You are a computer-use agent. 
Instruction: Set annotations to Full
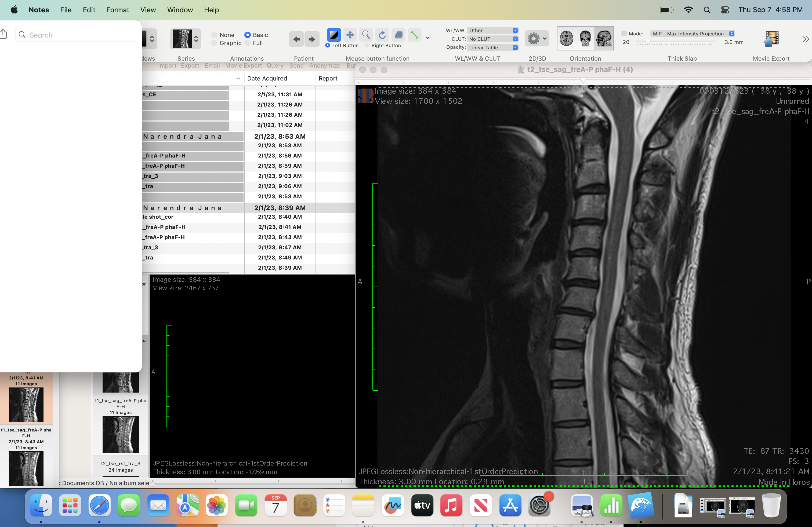[248, 43]
